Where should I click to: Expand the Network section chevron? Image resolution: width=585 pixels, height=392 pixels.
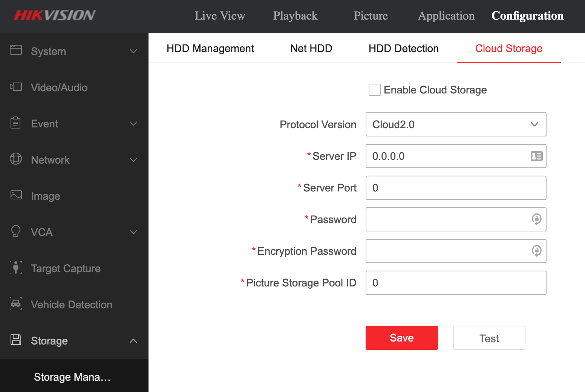click(133, 159)
